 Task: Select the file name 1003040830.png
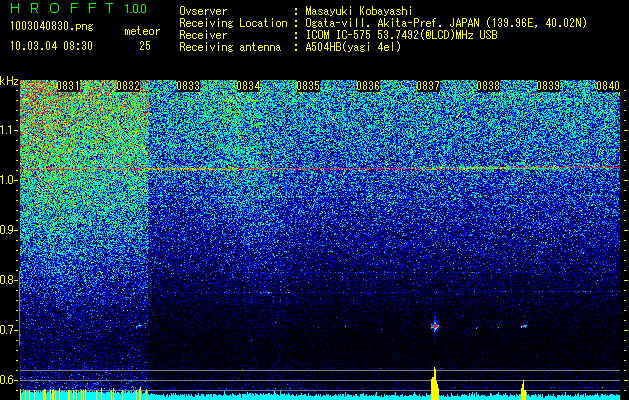click(x=52, y=26)
